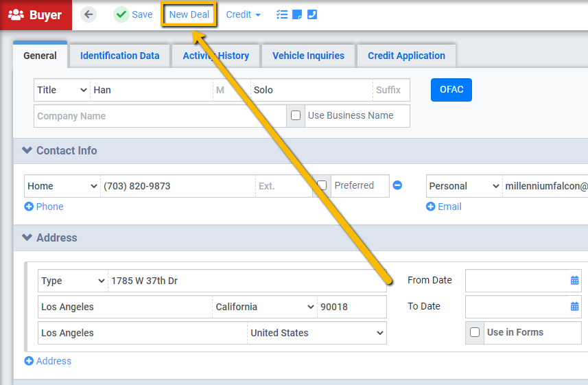The height and width of the screenshot is (385, 588).
Task: Click the back arrow icon
Action: click(x=89, y=14)
